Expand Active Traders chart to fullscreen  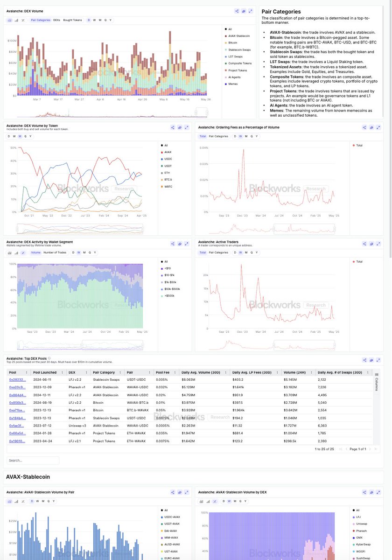point(378,243)
